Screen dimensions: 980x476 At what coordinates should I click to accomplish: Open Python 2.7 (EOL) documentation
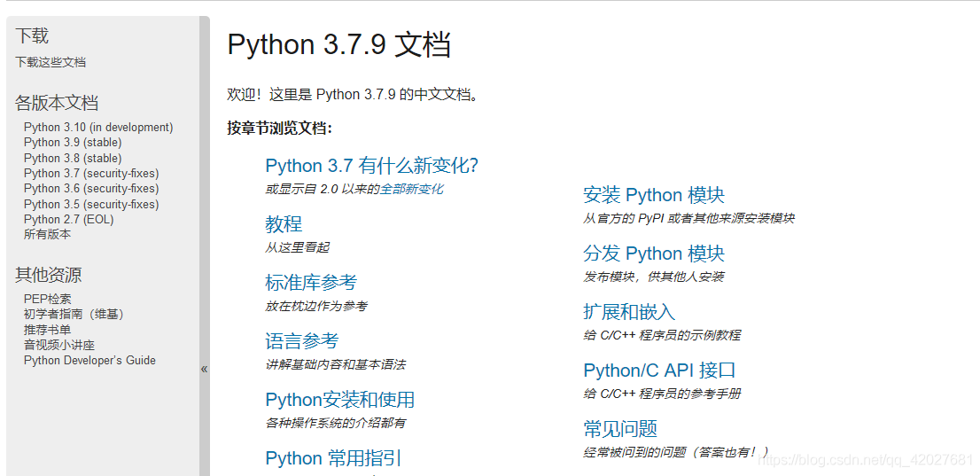[x=69, y=220]
